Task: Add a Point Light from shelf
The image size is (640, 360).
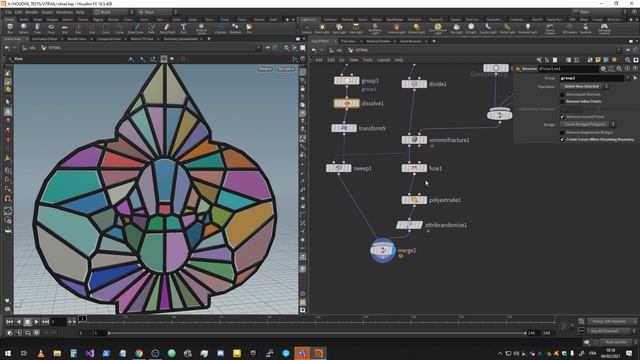Action: pyautogui.click(x=322, y=28)
